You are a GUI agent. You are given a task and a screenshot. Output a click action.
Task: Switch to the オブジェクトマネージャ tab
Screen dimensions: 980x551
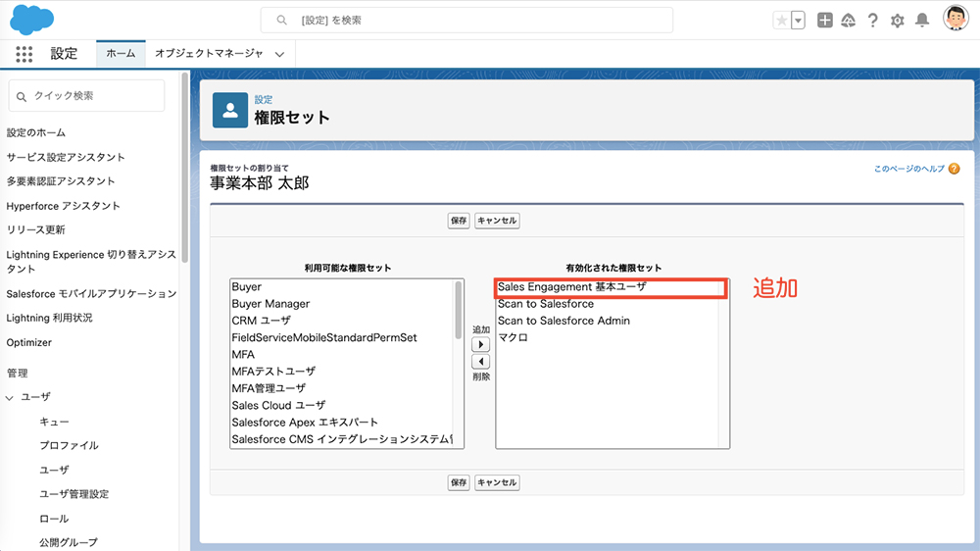tap(209, 54)
